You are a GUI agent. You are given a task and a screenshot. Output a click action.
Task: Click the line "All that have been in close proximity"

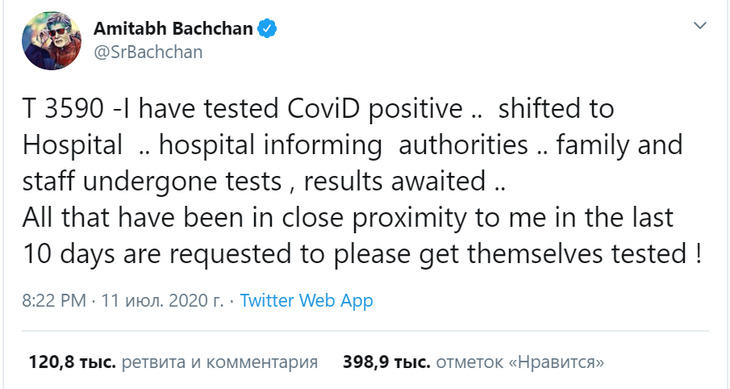click(348, 218)
